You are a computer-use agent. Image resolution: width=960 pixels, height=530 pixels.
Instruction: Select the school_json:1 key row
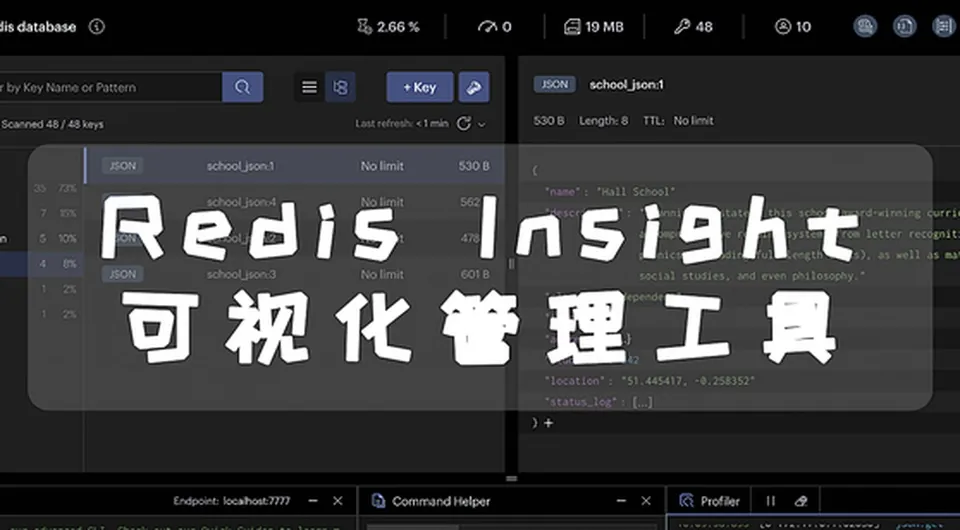click(x=294, y=166)
